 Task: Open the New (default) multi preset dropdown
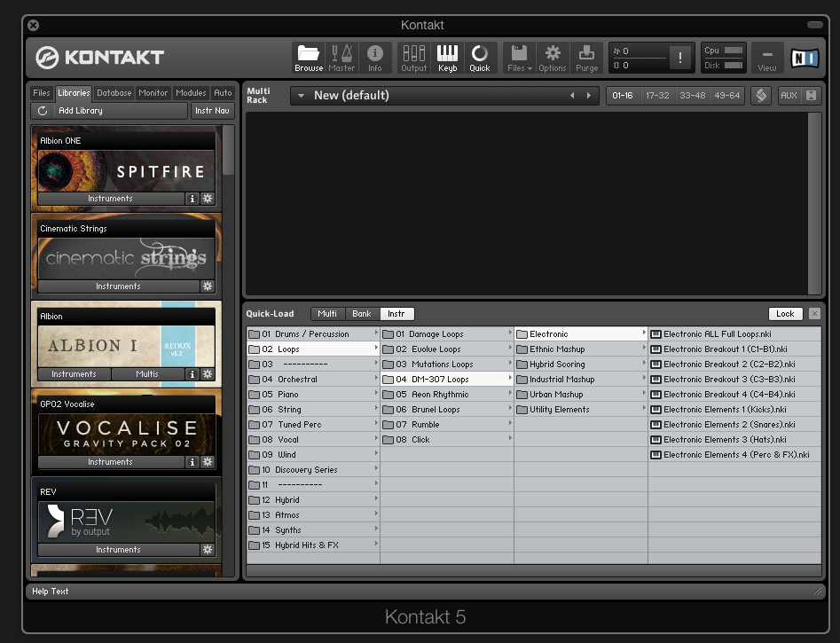pyautogui.click(x=302, y=96)
